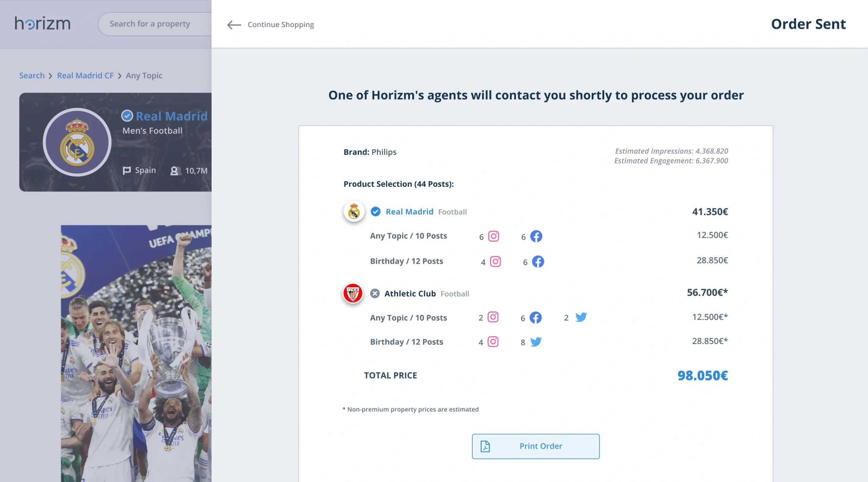Click the grey X badge beside Athletic Club
868x482 pixels.
point(375,294)
